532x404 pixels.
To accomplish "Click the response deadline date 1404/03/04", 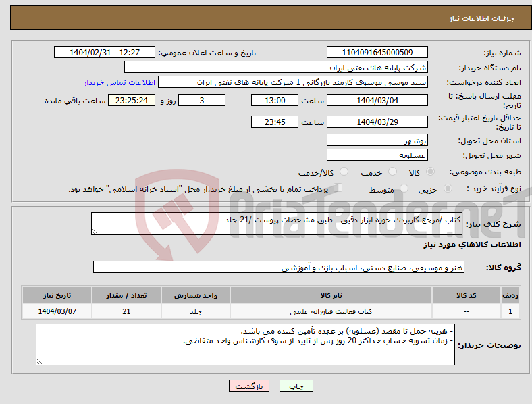I will (377, 100).
